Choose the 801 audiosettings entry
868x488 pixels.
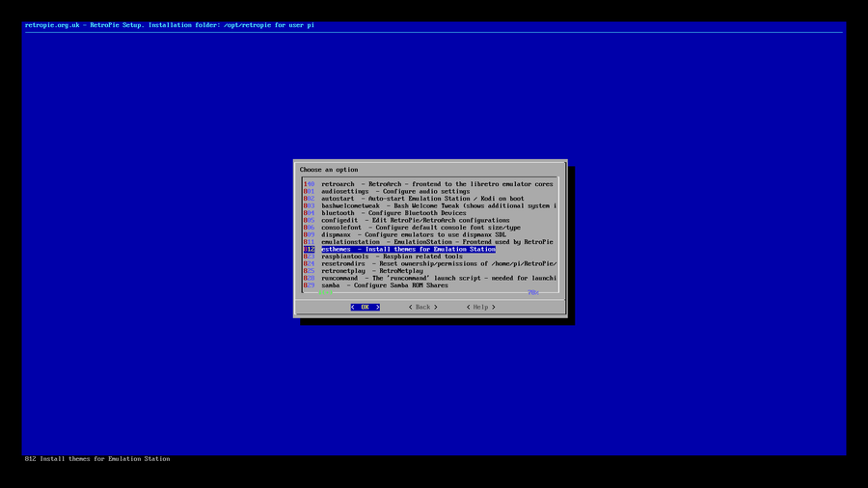387,191
